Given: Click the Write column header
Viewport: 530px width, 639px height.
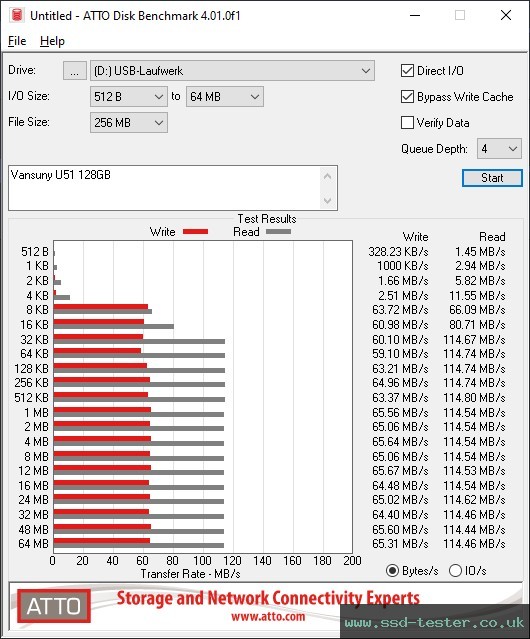Looking at the screenshot, I should (415, 237).
